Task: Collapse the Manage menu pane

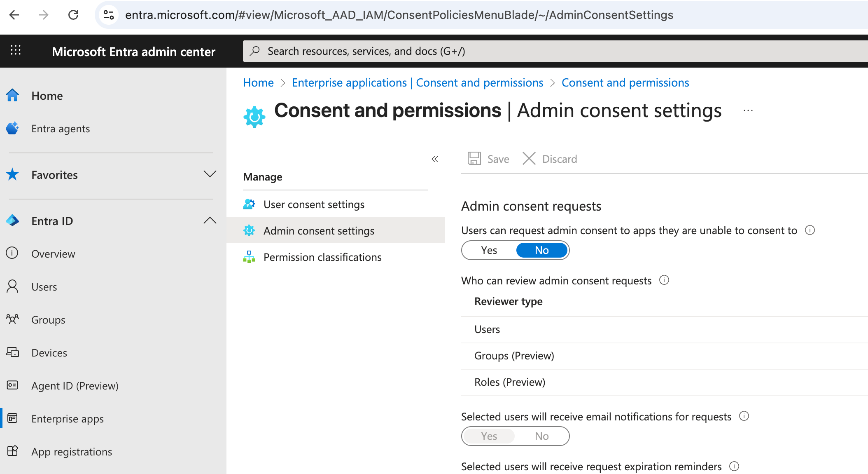Action: pos(435,159)
